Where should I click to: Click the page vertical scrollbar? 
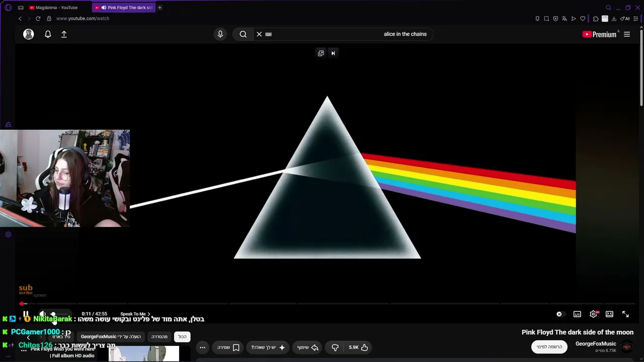click(641, 68)
